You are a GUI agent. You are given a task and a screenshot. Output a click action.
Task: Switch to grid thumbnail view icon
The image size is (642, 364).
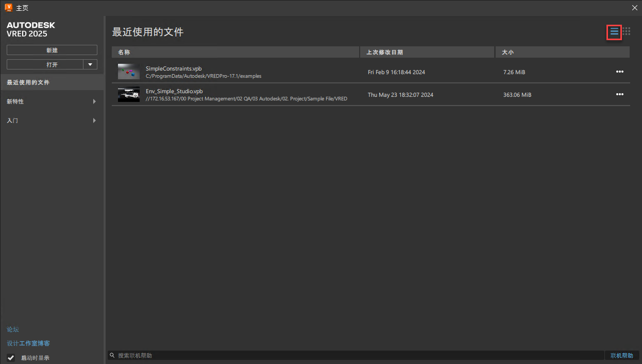626,32
